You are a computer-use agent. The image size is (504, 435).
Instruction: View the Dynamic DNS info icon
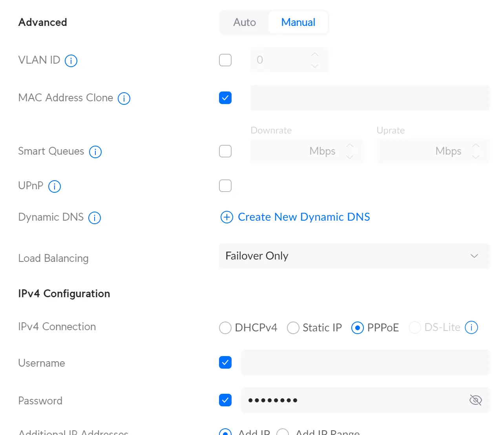tap(94, 217)
